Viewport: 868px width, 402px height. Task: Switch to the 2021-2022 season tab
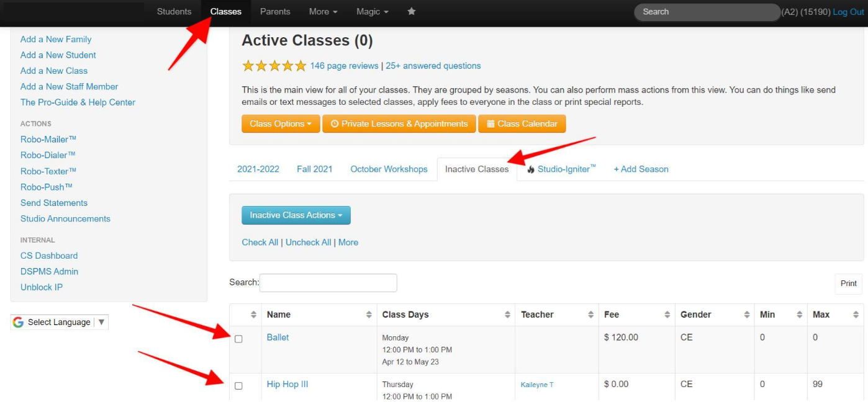[258, 169]
